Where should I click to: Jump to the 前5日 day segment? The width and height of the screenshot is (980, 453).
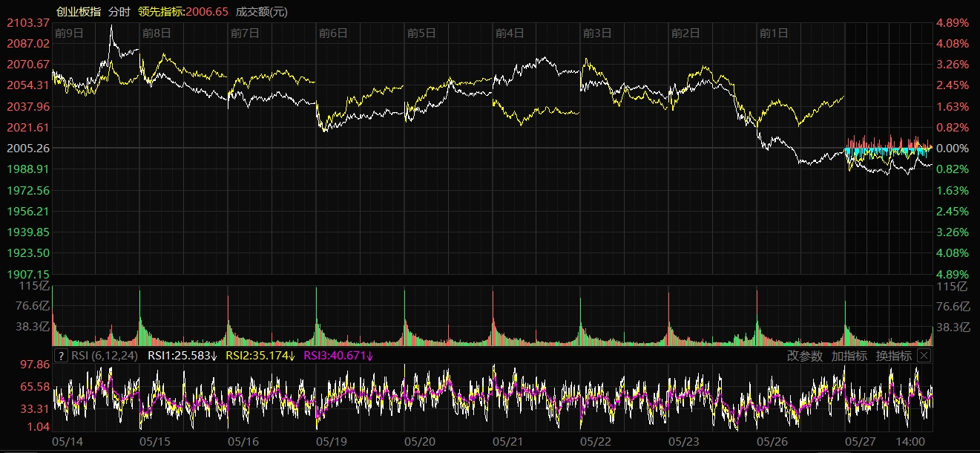pyautogui.click(x=422, y=33)
